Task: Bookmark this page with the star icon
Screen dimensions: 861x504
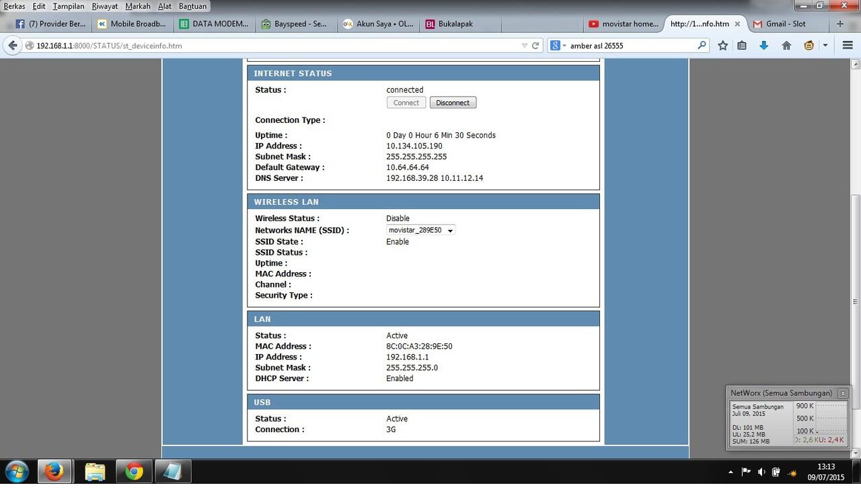Action: click(722, 46)
